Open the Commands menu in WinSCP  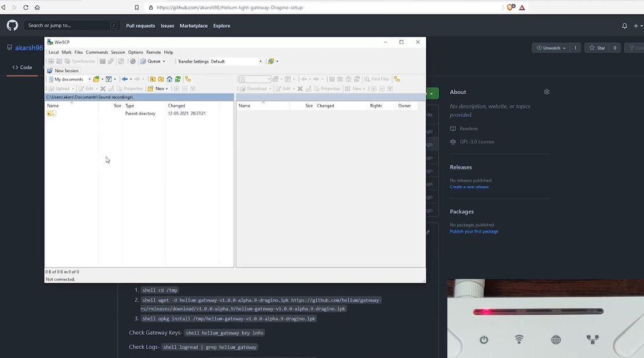pos(97,52)
